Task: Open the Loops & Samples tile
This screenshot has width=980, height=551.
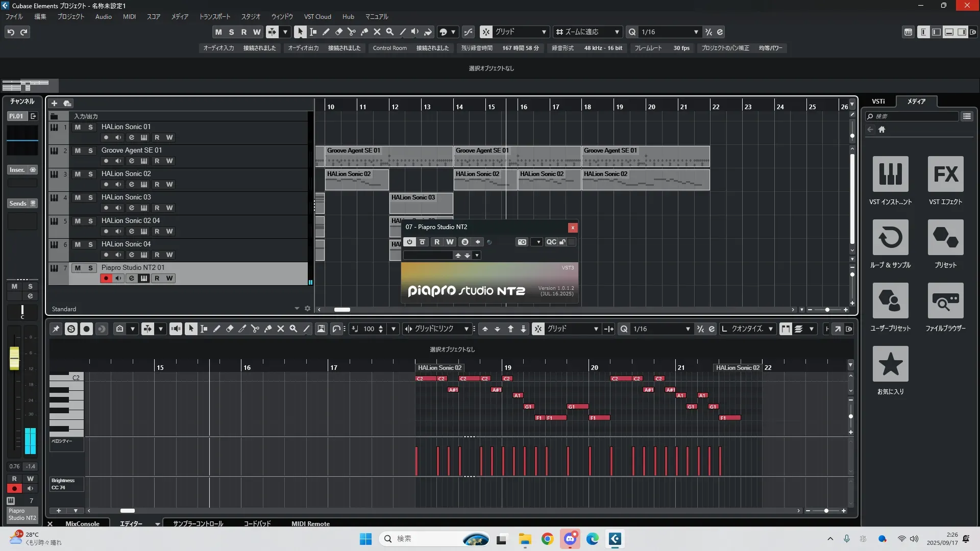Action: [x=890, y=237]
